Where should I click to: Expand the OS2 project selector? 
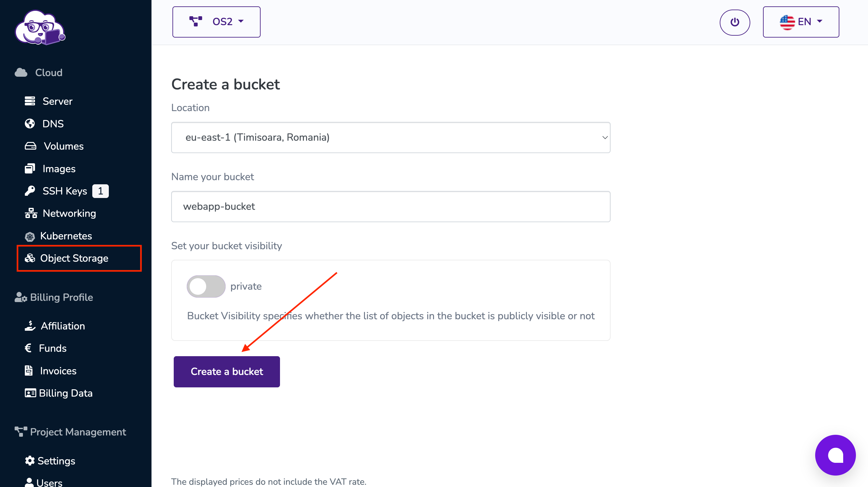pos(216,22)
